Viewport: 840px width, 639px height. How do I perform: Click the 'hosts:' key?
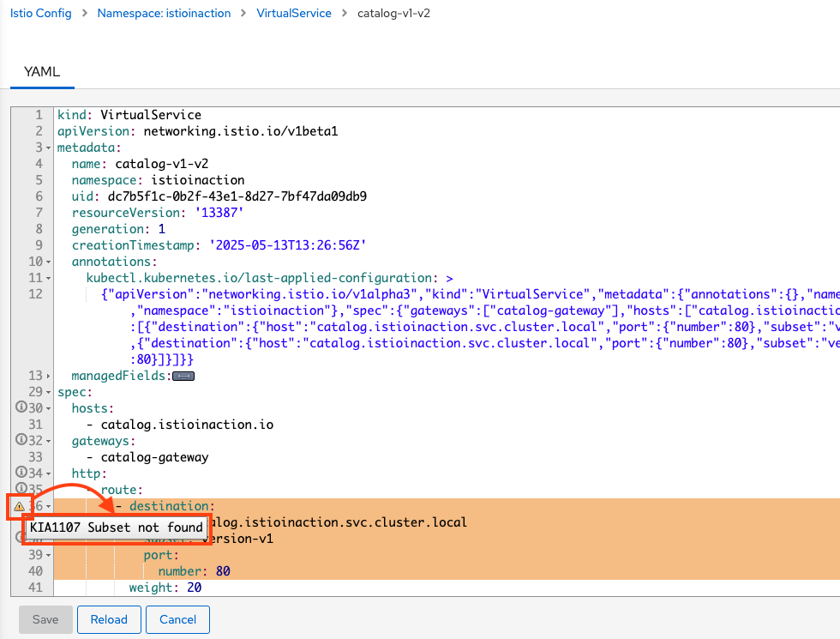pos(93,408)
